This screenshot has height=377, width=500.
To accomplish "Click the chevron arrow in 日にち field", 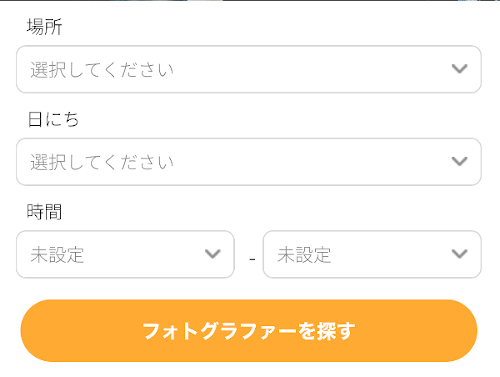I will point(459,162).
